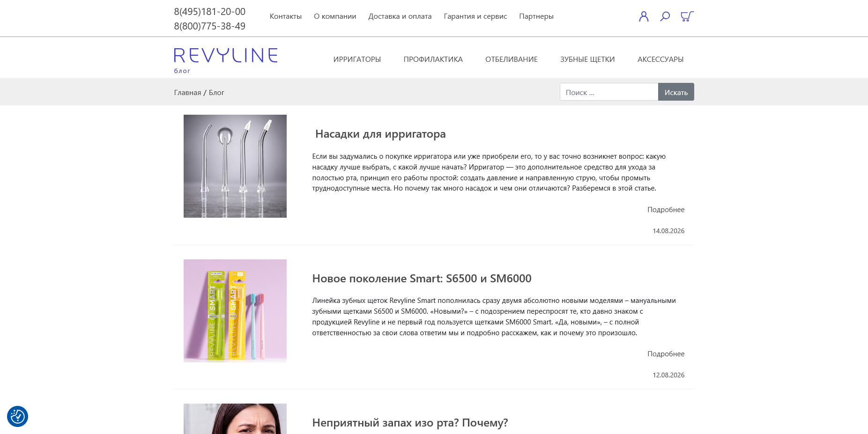Image resolution: width=868 pixels, height=434 pixels.
Task: Click Подробнее for Smart toothbrush article
Action: click(x=666, y=354)
